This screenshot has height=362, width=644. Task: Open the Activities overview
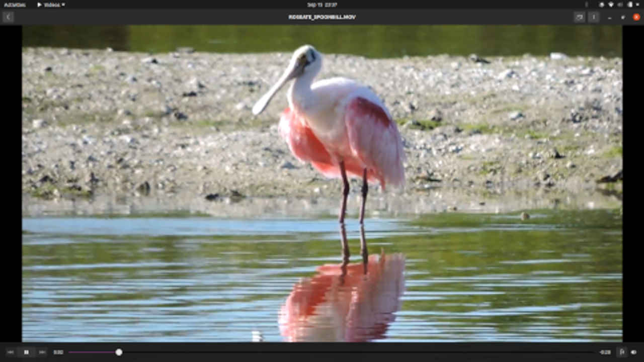14,5
